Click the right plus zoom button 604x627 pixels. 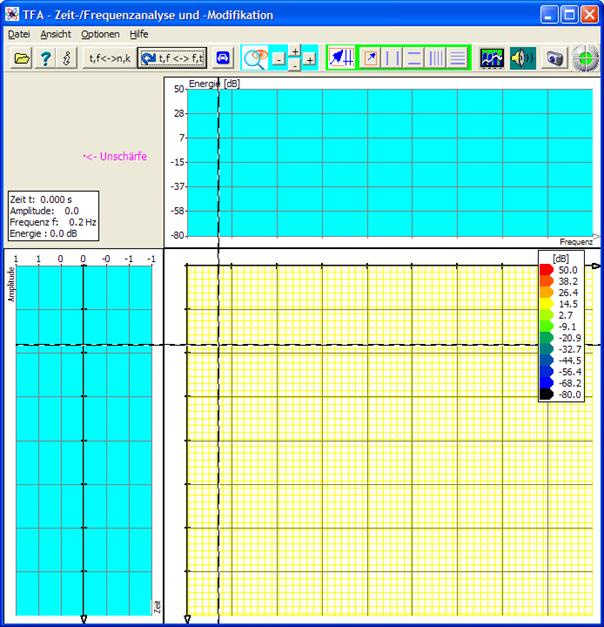click(x=309, y=60)
